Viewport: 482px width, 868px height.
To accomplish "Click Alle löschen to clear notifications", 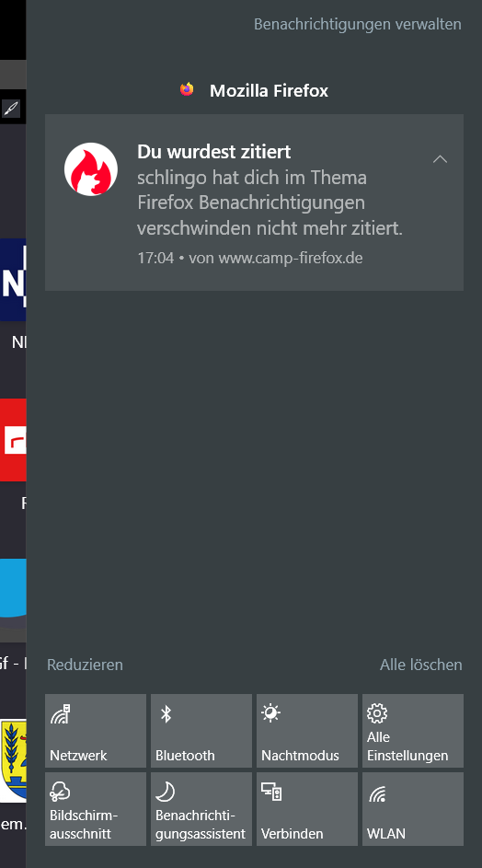I will click(x=421, y=665).
